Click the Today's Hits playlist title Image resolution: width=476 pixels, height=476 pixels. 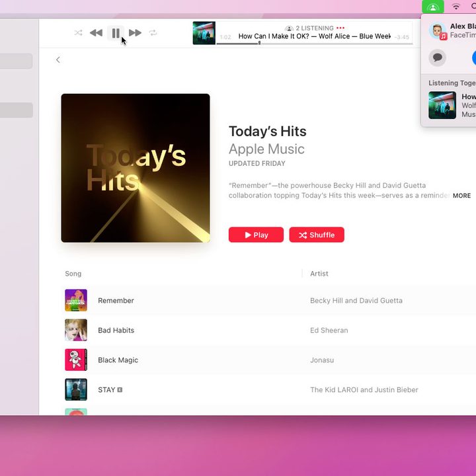click(x=268, y=132)
